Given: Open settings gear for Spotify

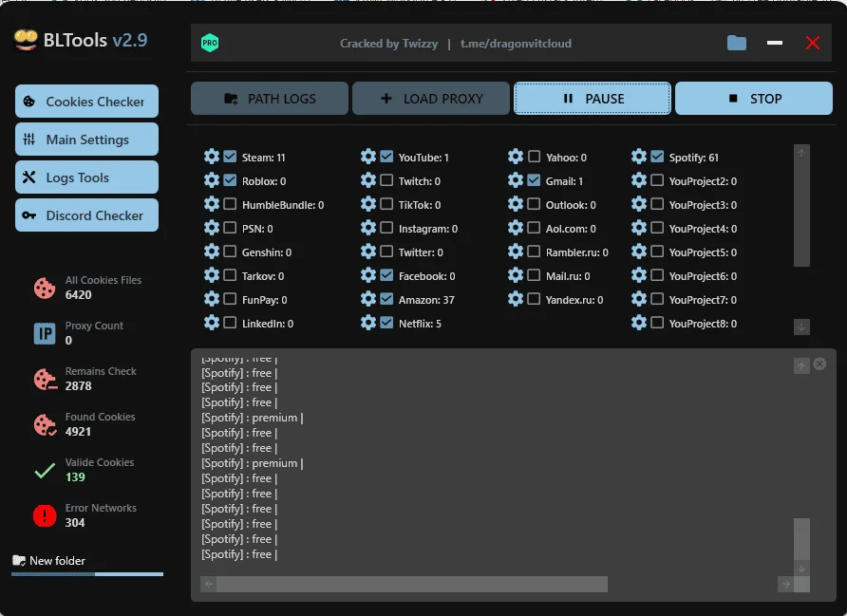Looking at the screenshot, I should (x=639, y=157).
